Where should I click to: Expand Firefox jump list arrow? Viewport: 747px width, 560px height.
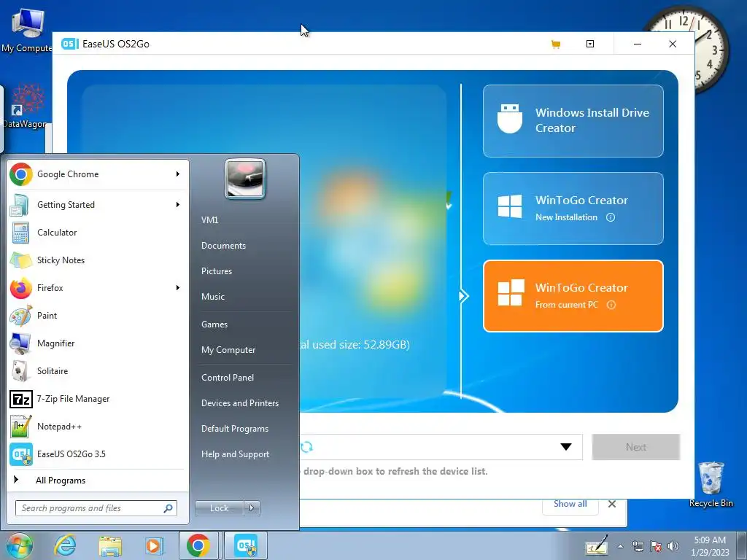click(178, 287)
